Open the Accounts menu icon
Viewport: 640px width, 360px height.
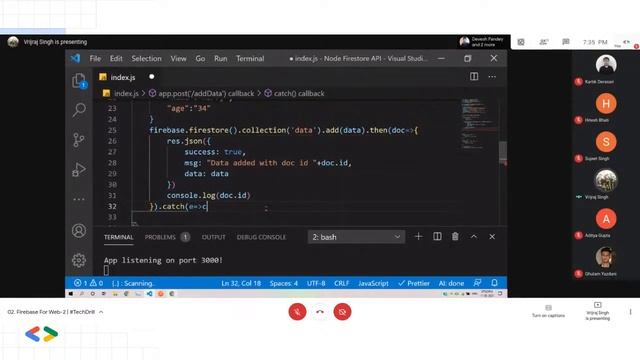(79, 231)
